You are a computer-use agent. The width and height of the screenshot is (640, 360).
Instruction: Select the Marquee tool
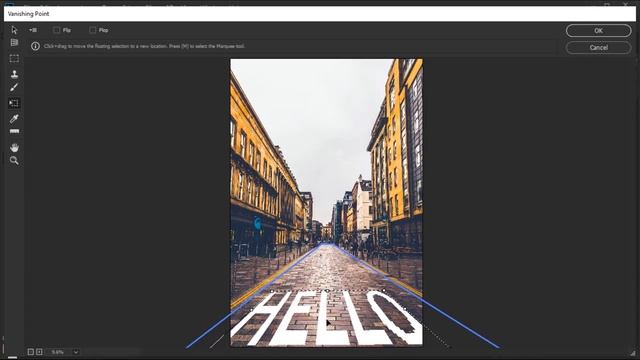pos(14,58)
